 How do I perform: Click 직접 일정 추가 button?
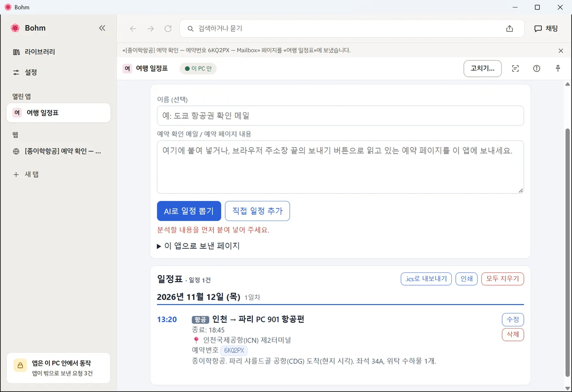257,211
